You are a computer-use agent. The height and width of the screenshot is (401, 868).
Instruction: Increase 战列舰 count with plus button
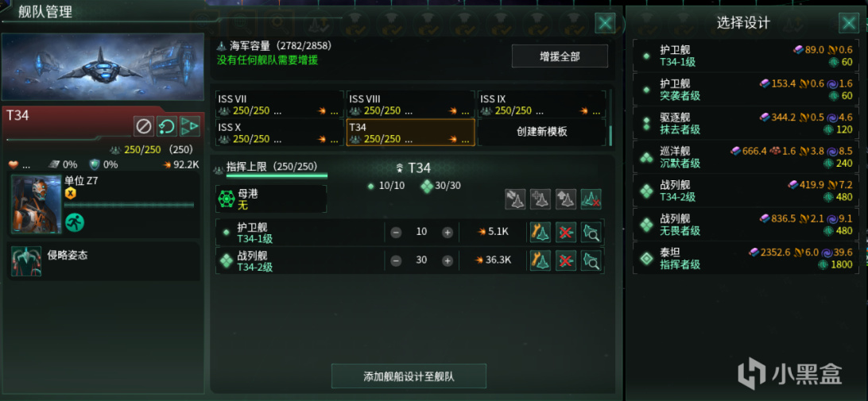click(x=448, y=260)
